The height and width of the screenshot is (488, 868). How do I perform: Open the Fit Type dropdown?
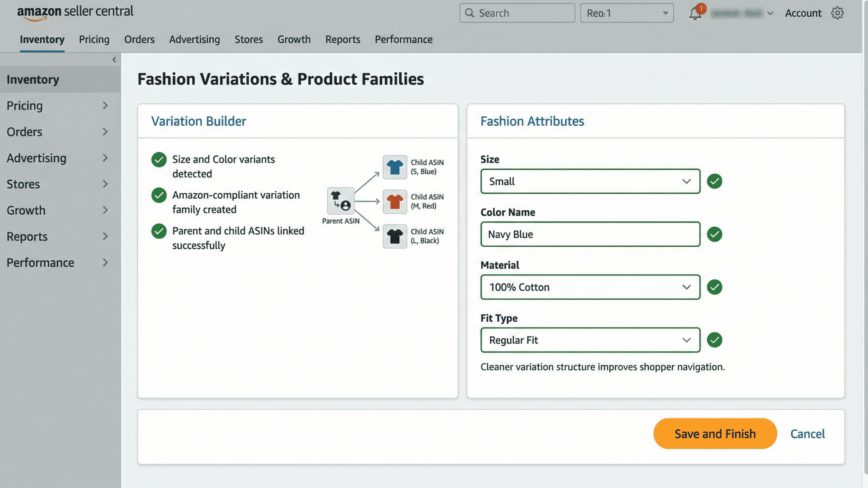(590, 340)
